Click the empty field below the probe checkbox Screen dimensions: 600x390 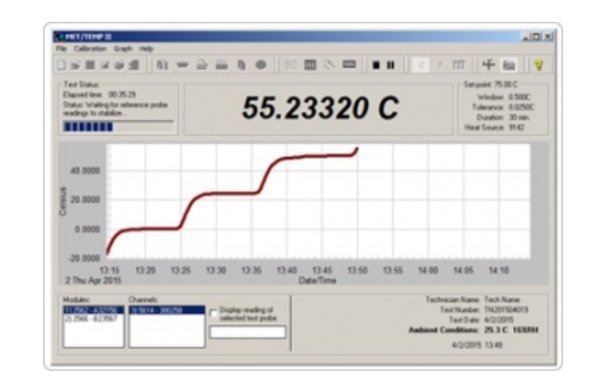click(x=248, y=332)
